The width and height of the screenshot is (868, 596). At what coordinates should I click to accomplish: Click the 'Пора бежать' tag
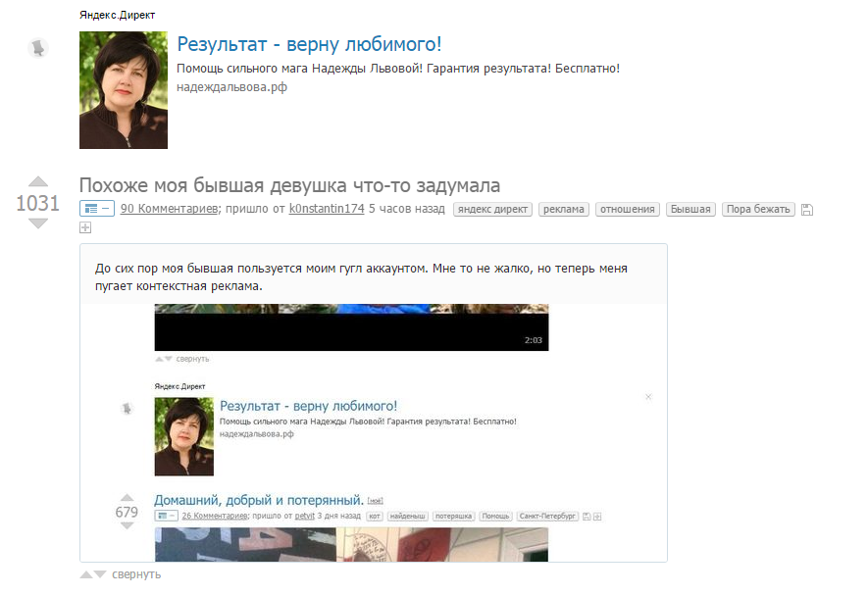click(759, 209)
